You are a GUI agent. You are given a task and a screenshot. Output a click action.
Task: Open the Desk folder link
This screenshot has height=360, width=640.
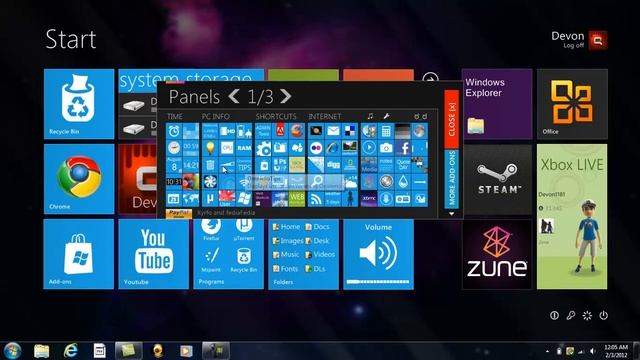[317, 241]
